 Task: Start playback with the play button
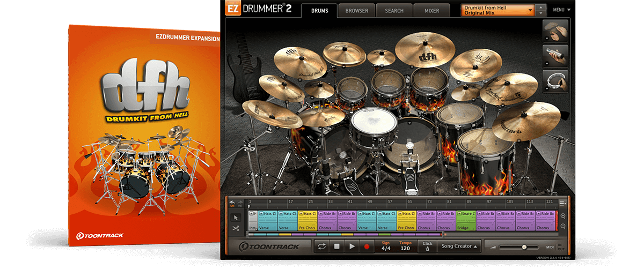pyautogui.click(x=352, y=246)
